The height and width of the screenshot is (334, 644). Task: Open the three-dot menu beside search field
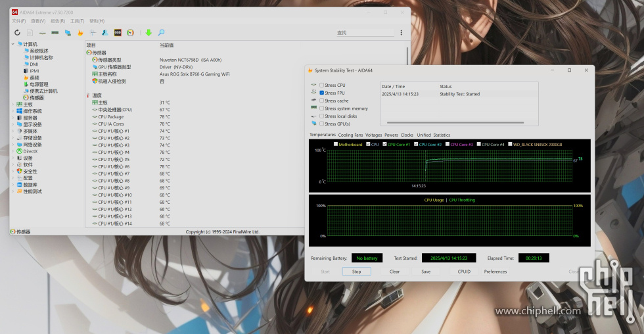point(402,32)
